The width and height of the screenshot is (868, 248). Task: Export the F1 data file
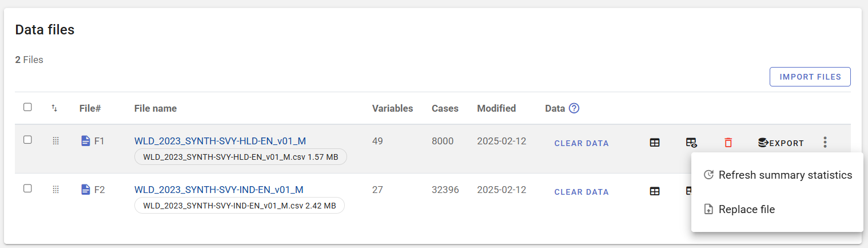781,143
